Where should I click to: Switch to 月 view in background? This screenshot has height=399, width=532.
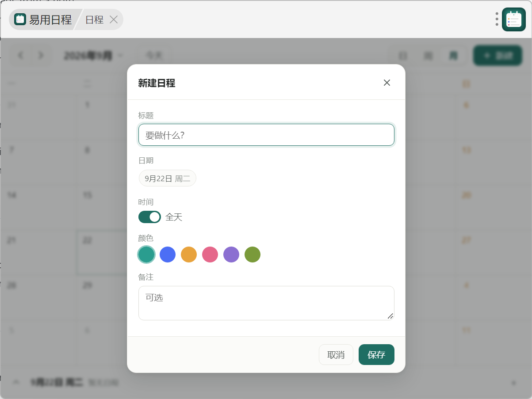pyautogui.click(x=453, y=56)
